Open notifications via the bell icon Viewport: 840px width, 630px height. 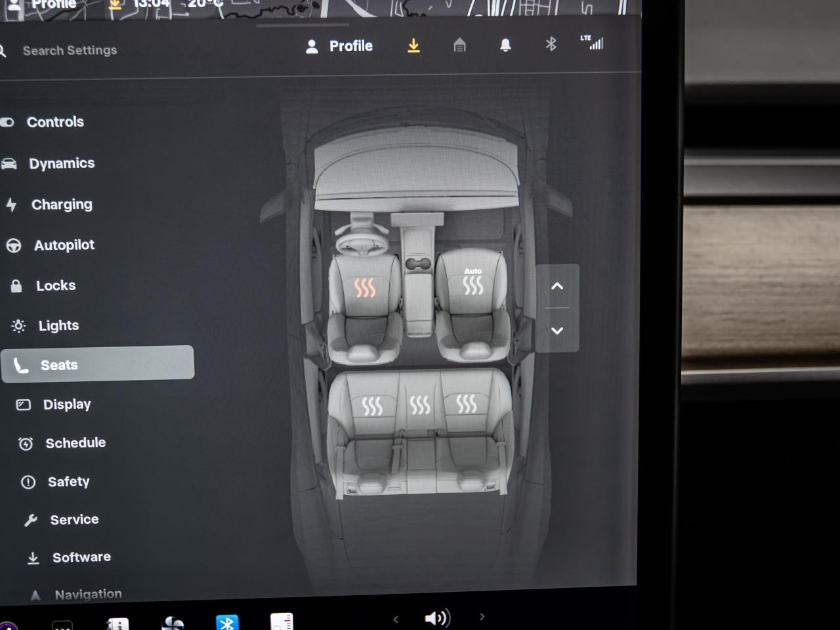tap(505, 45)
